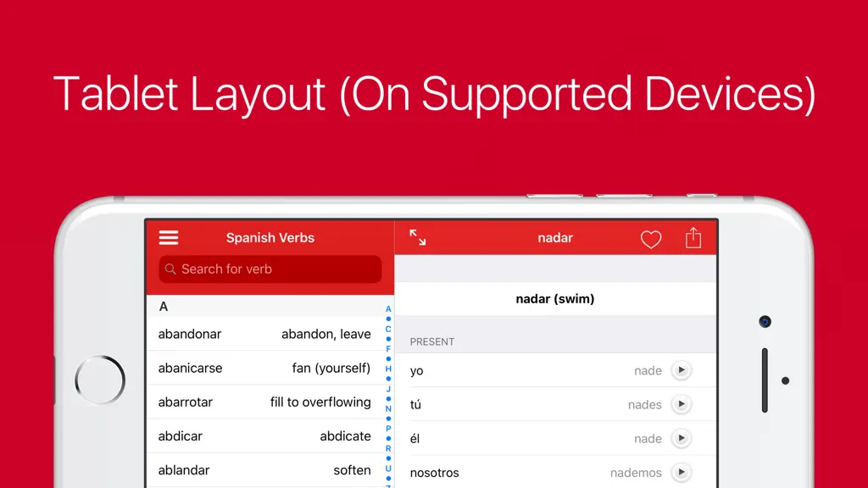Favorite nadar with the heart icon
Screen dimensions: 868x488
pos(651,239)
